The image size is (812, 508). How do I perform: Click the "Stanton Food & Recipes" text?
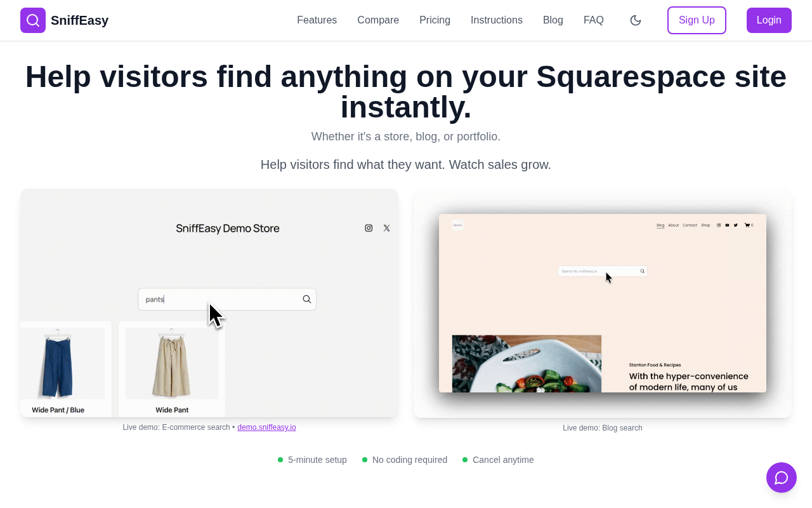[655, 365]
